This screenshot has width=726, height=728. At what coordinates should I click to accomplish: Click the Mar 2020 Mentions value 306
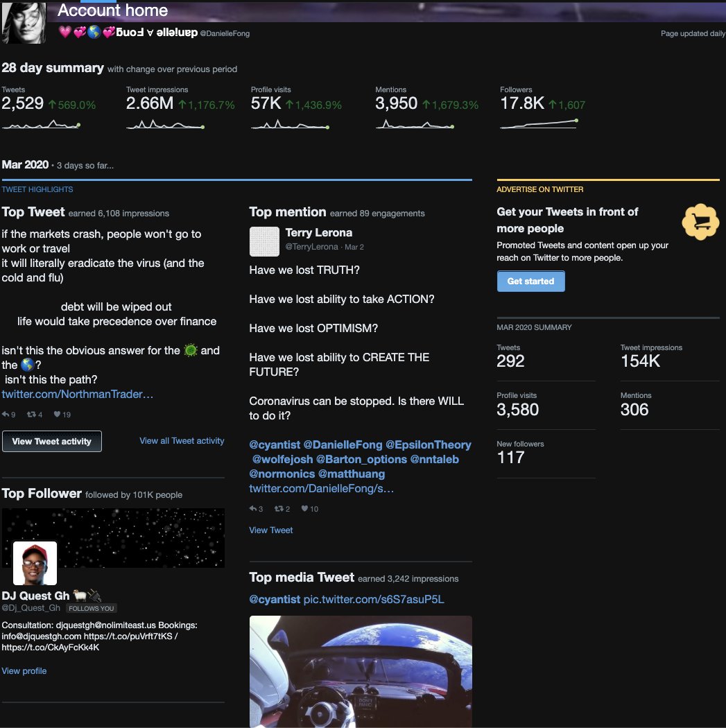coord(634,409)
